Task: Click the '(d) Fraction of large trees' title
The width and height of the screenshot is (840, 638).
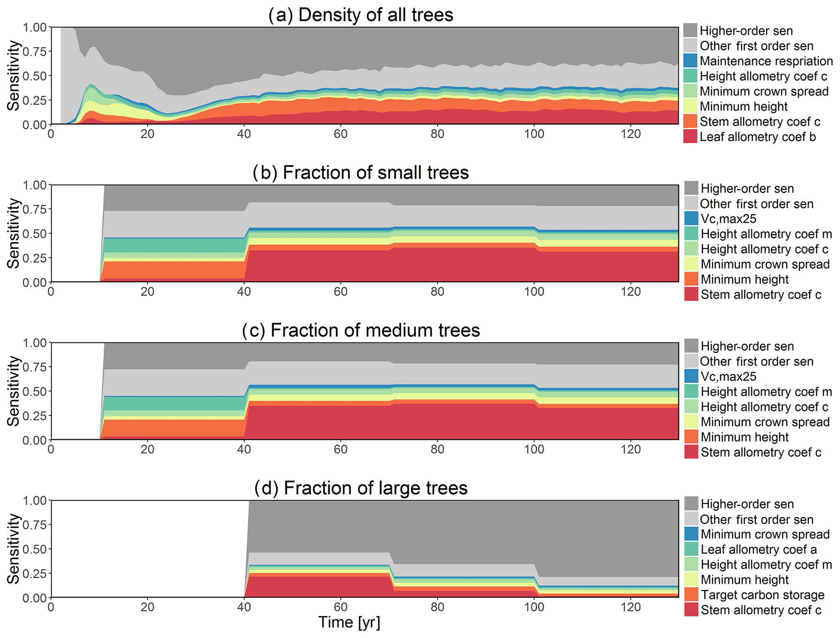Action: (x=360, y=488)
